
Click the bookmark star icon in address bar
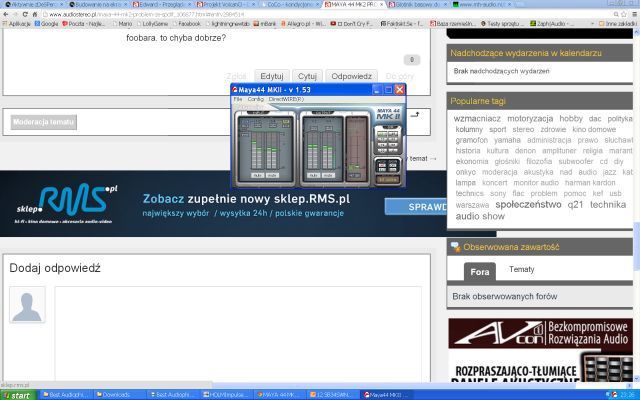point(624,14)
